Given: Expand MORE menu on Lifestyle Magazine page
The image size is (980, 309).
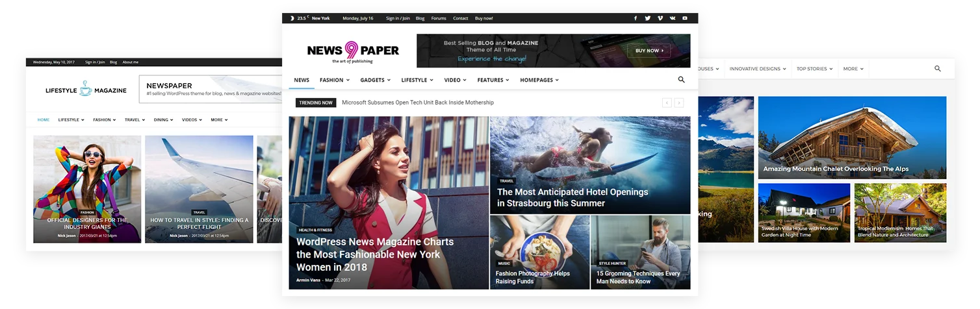Looking at the screenshot, I should tap(219, 119).
